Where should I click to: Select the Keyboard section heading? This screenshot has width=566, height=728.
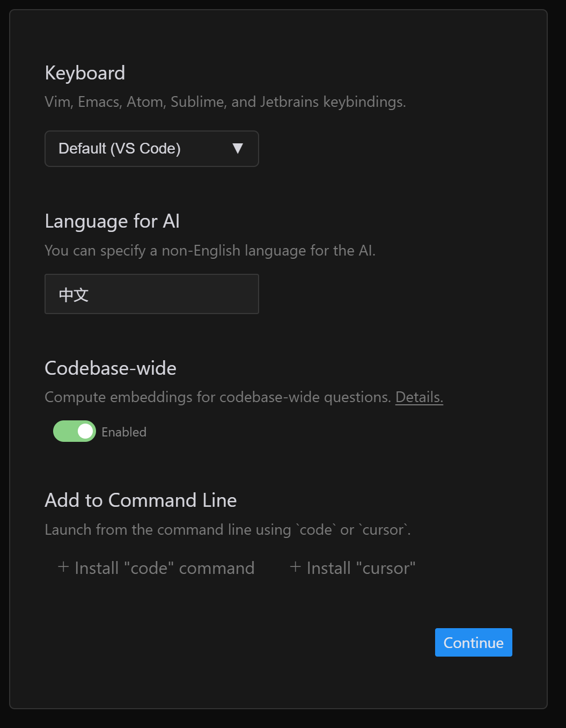coord(85,73)
